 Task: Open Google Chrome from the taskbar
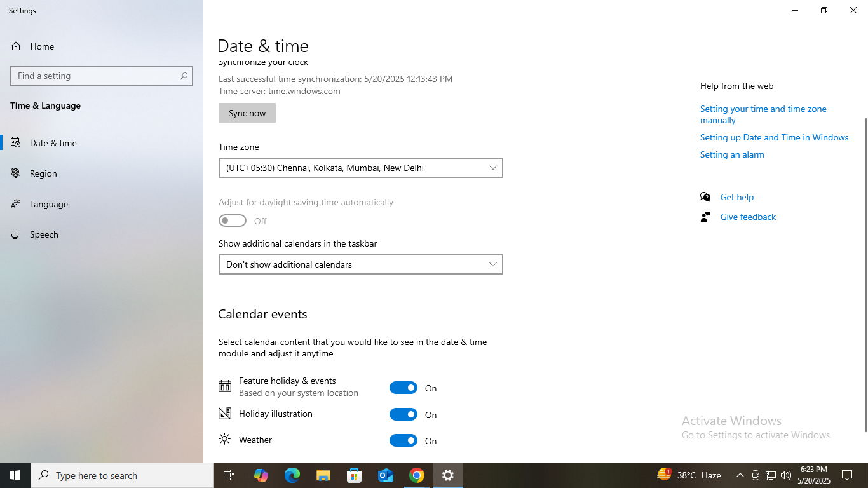coord(417,475)
